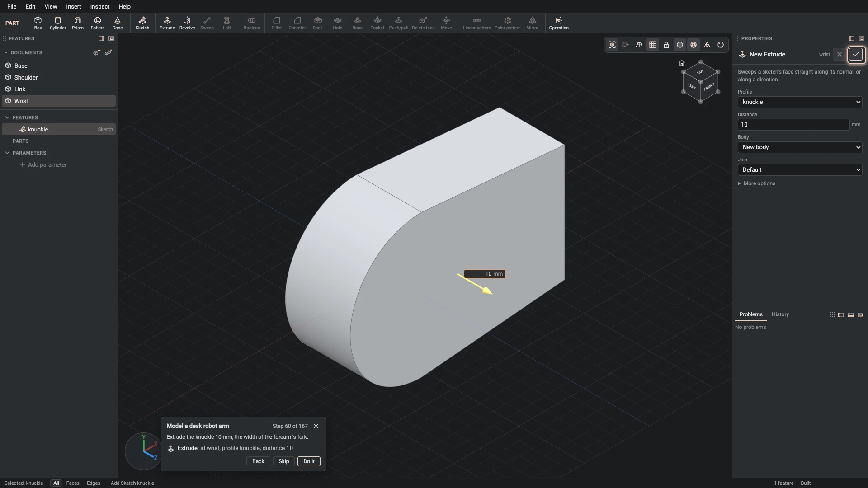Click the add assembly icon in Documents header
868x488 pixels.
click(x=108, y=52)
